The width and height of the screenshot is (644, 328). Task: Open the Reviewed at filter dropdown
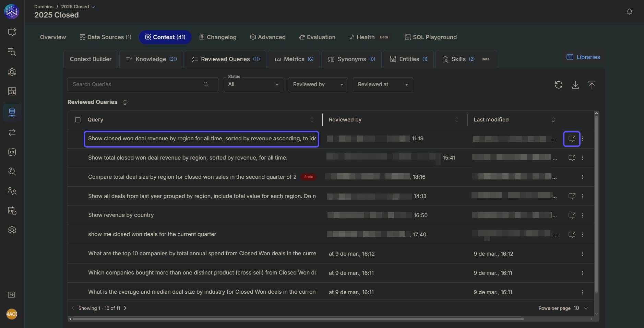(x=383, y=84)
